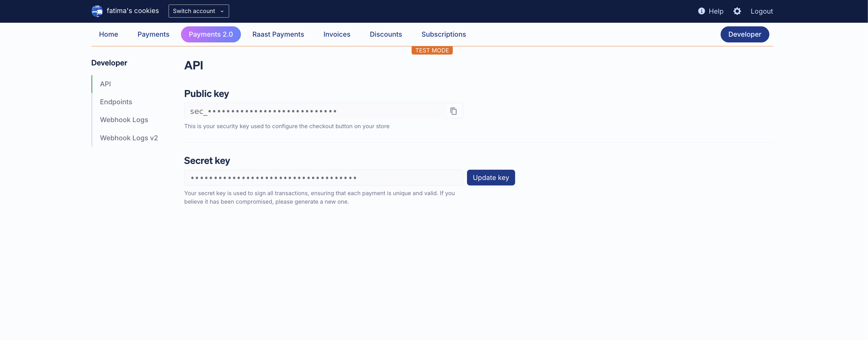The width and height of the screenshot is (868, 340).
Task: Click the fatima's cookies store logo
Action: coord(97,11)
